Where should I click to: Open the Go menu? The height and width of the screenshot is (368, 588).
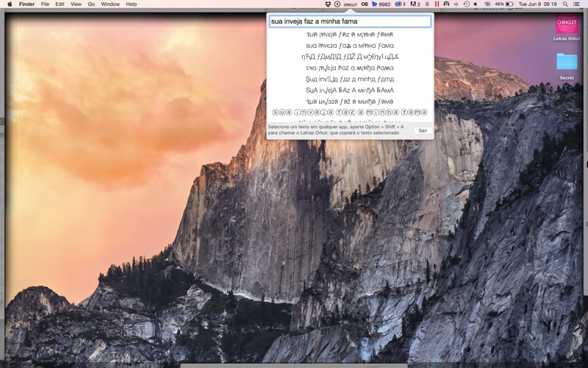[91, 4]
